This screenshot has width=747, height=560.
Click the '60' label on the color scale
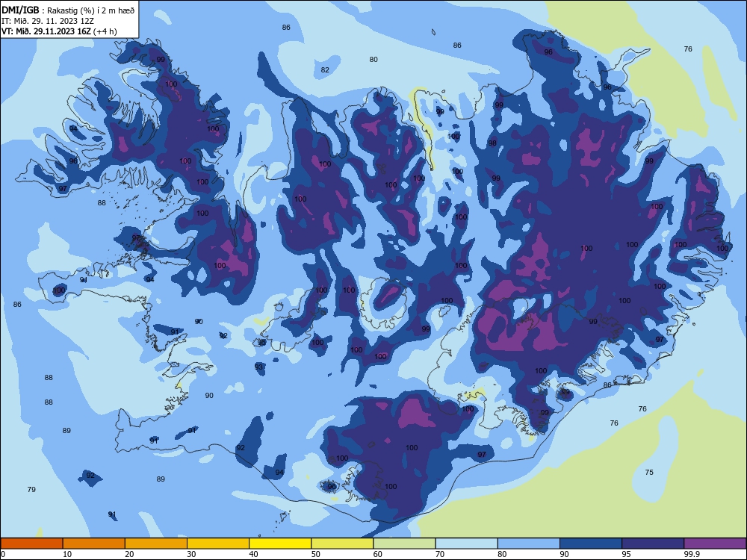(x=378, y=554)
